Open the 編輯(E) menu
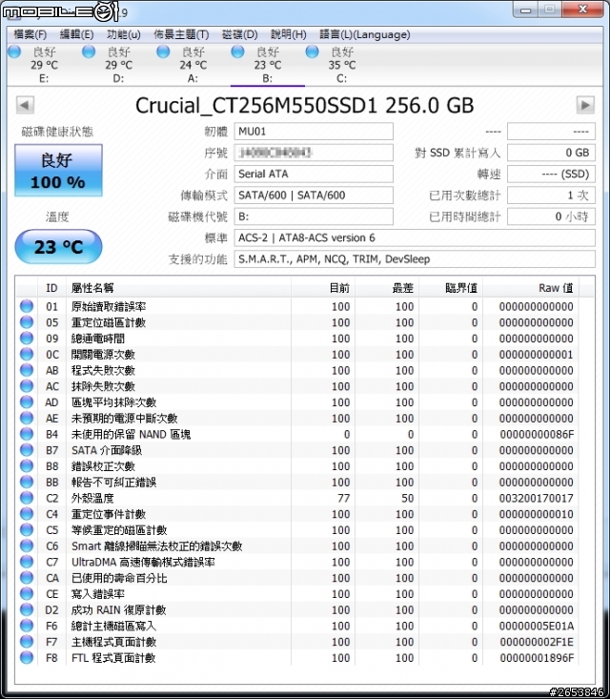The width and height of the screenshot is (610, 700). 76,34
